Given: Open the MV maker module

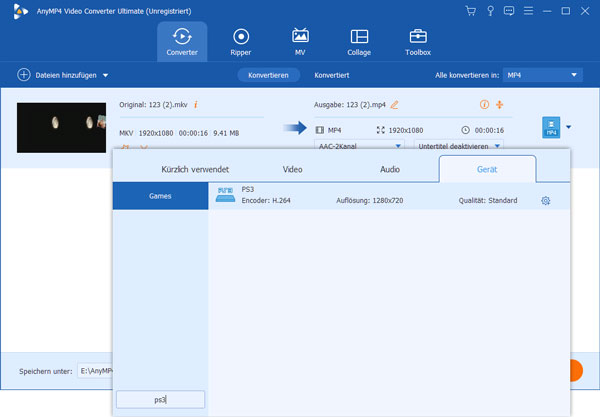Looking at the screenshot, I should (x=300, y=42).
